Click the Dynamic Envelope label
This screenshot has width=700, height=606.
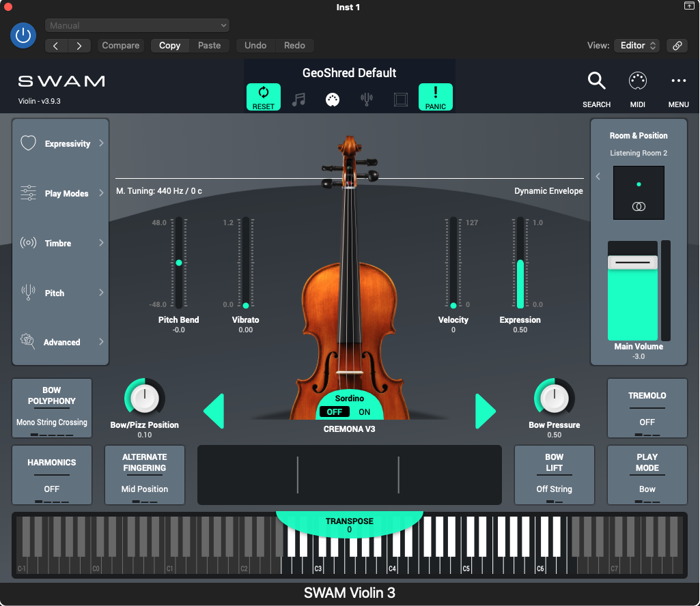click(x=548, y=191)
